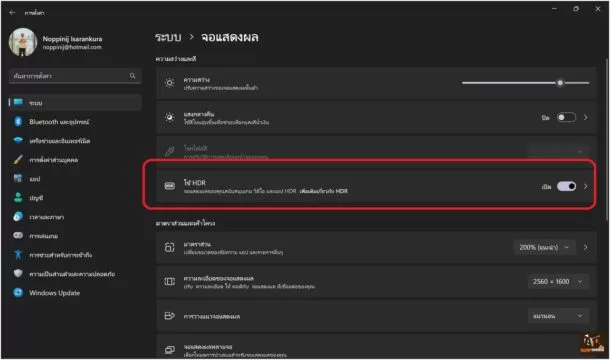This screenshot has height=360, width=610.
Task: Open the Accounts person icon
Action: 18,198
